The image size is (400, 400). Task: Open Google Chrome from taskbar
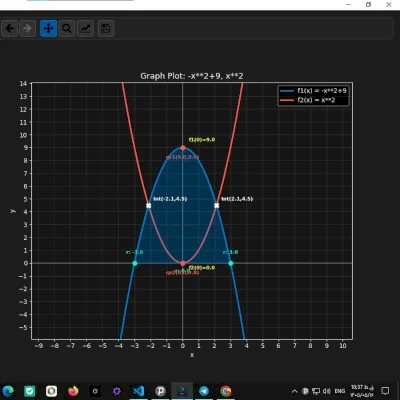pyautogui.click(x=226, y=391)
